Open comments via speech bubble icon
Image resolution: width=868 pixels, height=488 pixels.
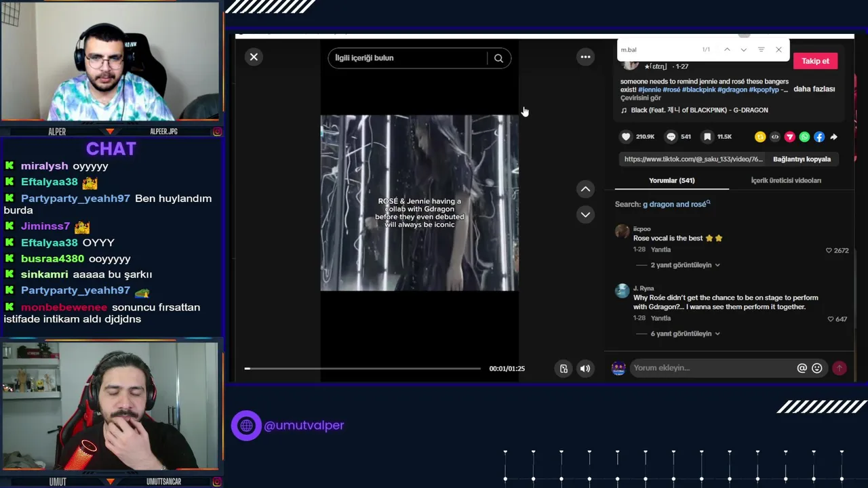671,137
